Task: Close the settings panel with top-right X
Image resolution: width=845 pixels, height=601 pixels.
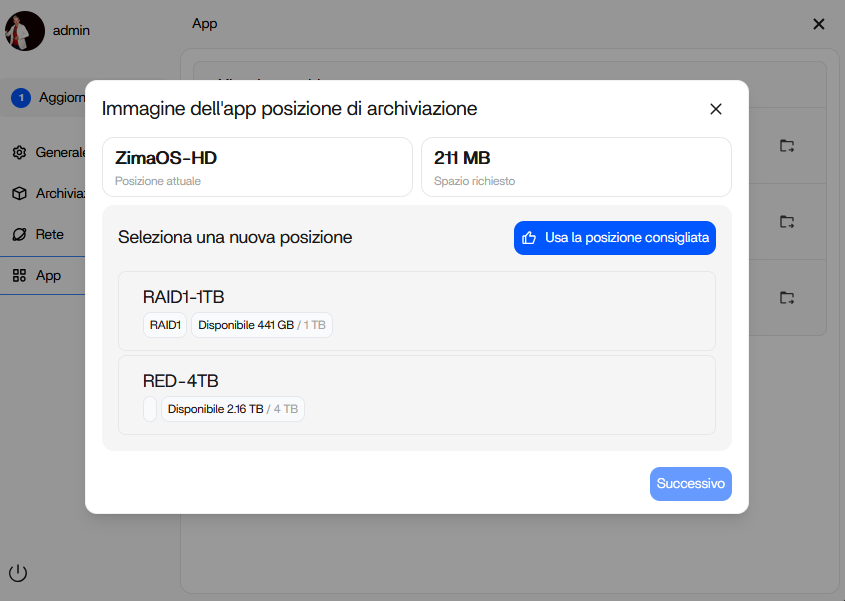Action: [x=818, y=24]
